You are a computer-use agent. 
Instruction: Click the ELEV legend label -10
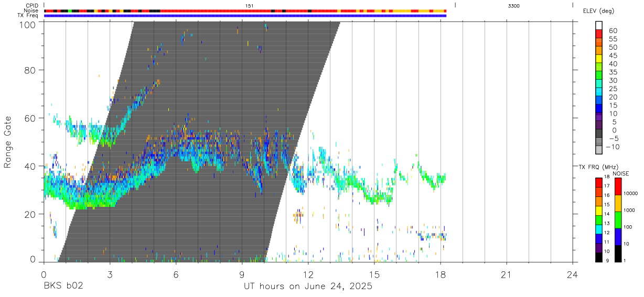pyautogui.click(x=612, y=147)
